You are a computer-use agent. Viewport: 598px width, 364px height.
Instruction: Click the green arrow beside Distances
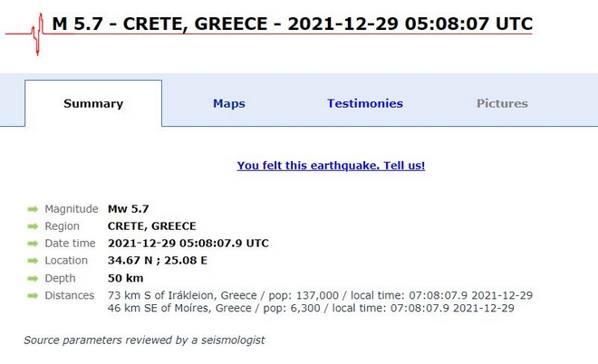[x=34, y=295]
